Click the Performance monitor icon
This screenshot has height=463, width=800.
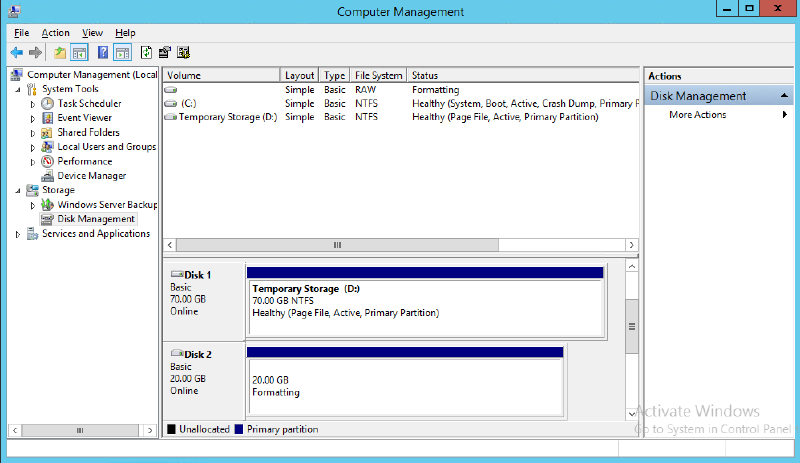pyautogui.click(x=47, y=161)
